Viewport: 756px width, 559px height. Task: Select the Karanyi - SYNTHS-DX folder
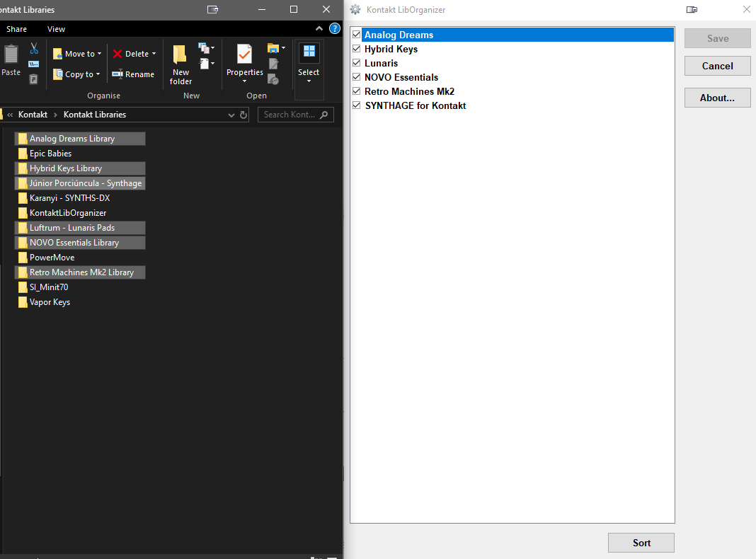(64, 198)
